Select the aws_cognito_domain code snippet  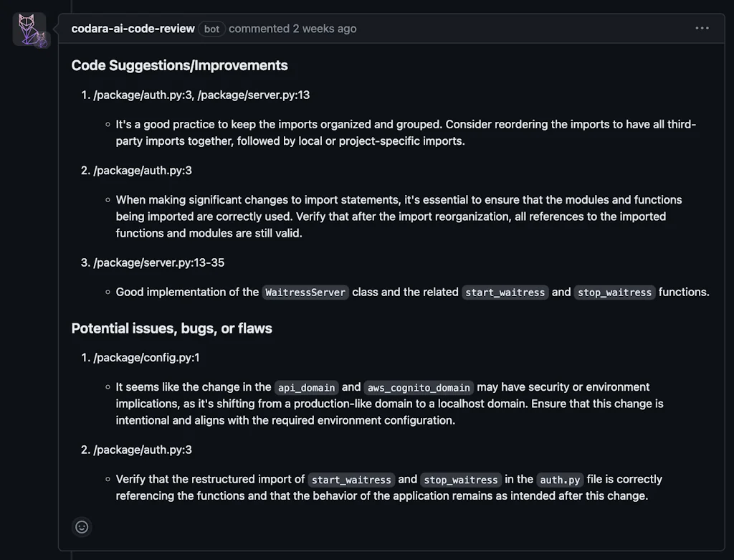click(419, 387)
